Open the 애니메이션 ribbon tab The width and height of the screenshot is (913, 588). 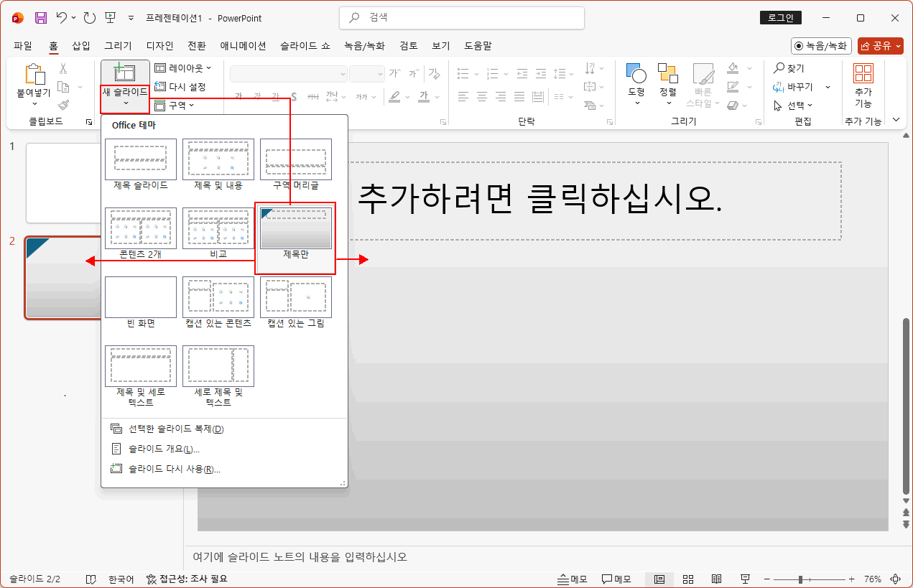coord(244,45)
